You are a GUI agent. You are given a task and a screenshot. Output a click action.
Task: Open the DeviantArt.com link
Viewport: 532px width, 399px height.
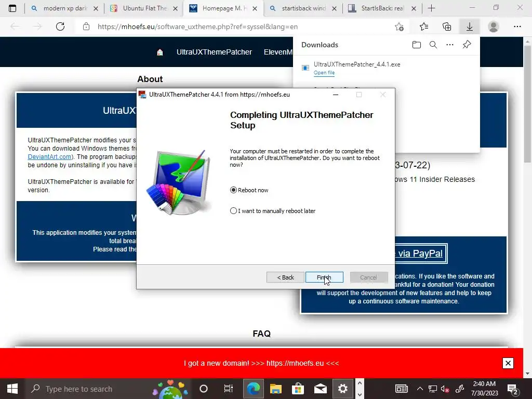(x=49, y=157)
